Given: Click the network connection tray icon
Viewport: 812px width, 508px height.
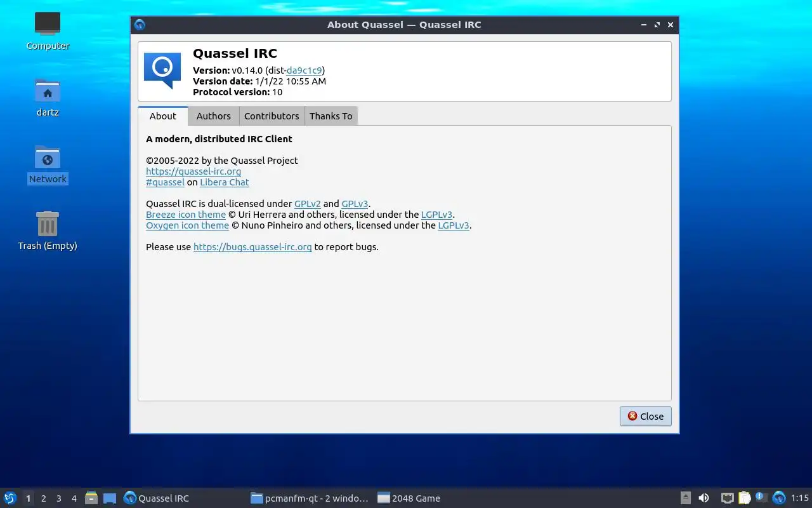Looking at the screenshot, I should (x=728, y=498).
